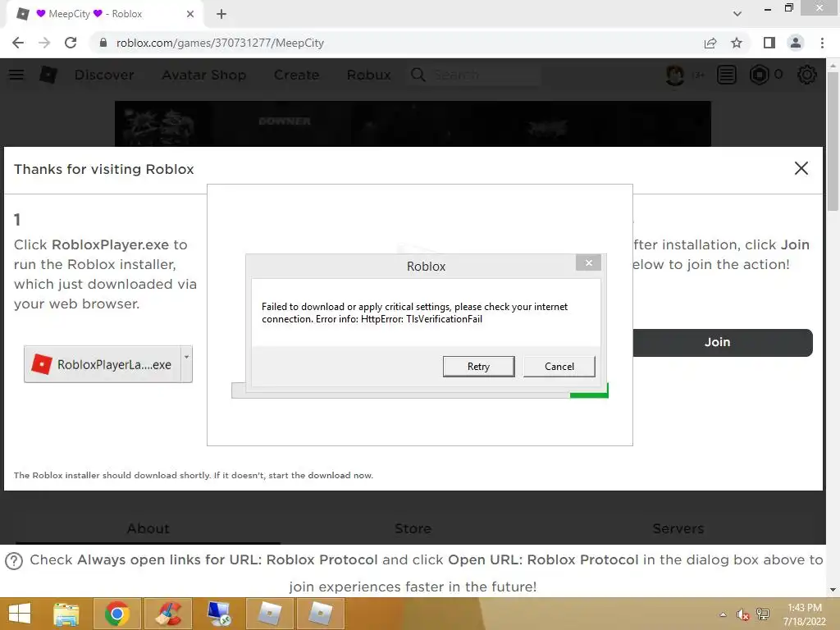Reload the Roblox page
Image resolution: width=840 pixels, height=630 pixels.
71,43
